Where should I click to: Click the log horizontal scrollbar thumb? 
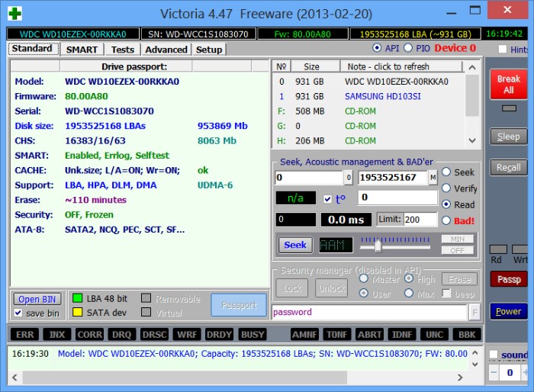(185, 378)
